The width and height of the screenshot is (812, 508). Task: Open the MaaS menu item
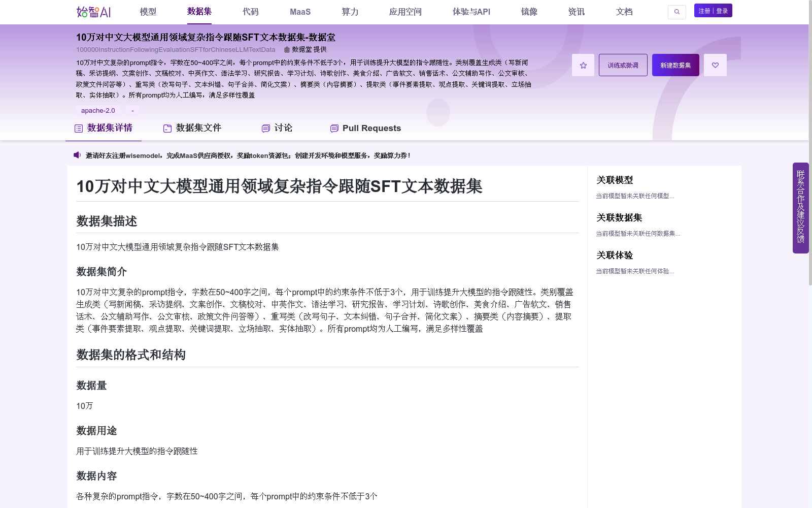point(299,12)
